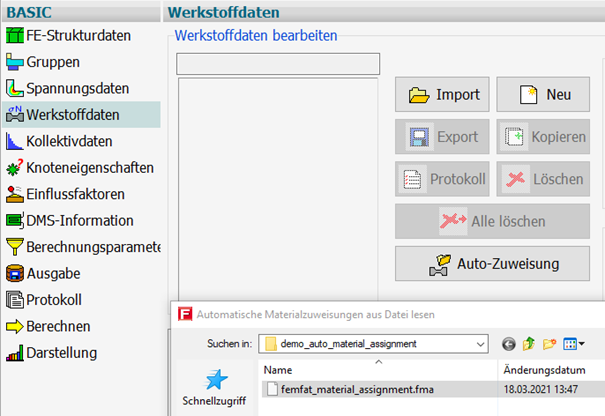
Task: Click the Auto-Zuweisung button
Action: click(x=492, y=264)
